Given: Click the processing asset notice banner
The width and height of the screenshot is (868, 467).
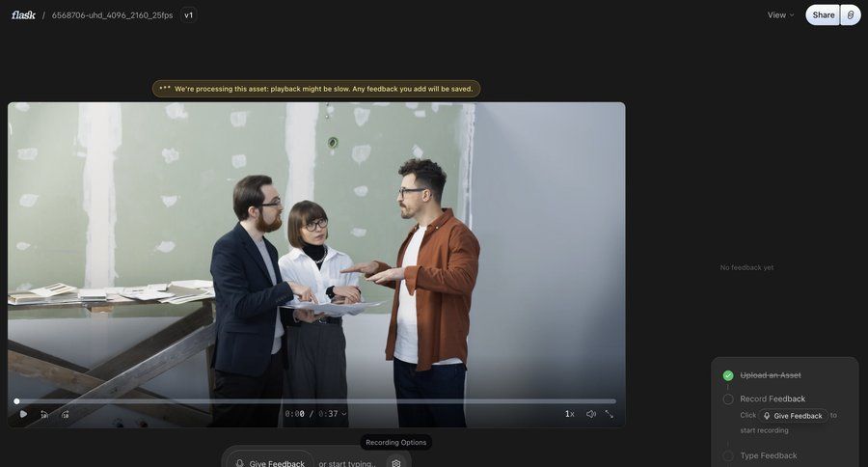Looking at the screenshot, I should click(x=316, y=89).
